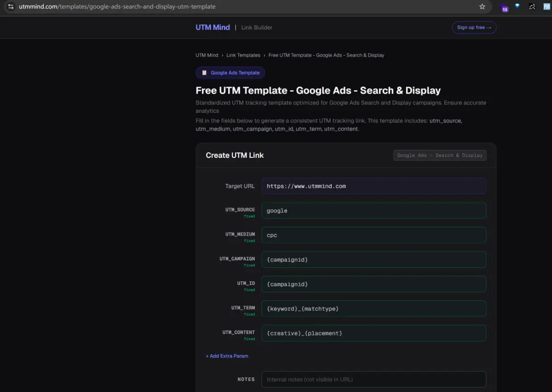Open the third browser extension icon
The width and height of the screenshot is (552, 392).
[532, 6]
